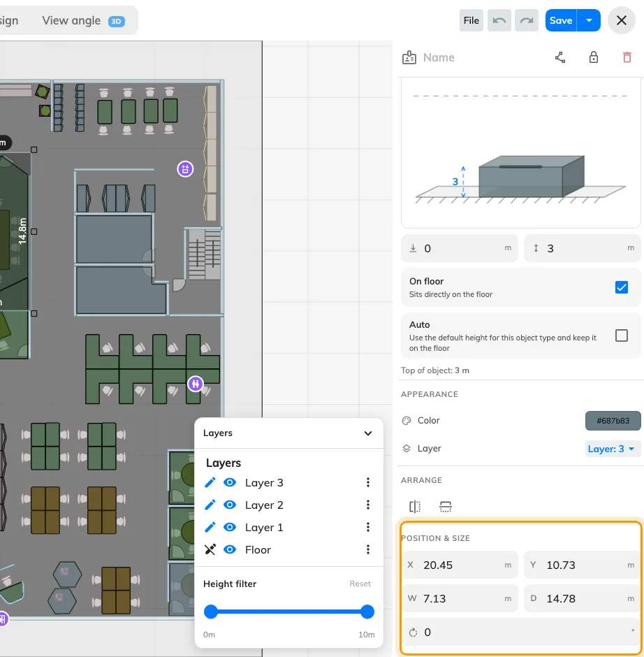Hide Layer 1 with eye icon
Screen dimensions: 644x657
(230, 527)
